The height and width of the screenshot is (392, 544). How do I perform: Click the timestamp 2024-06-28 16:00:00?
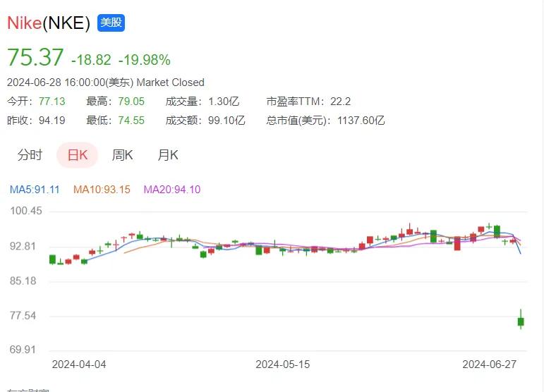tap(56, 82)
